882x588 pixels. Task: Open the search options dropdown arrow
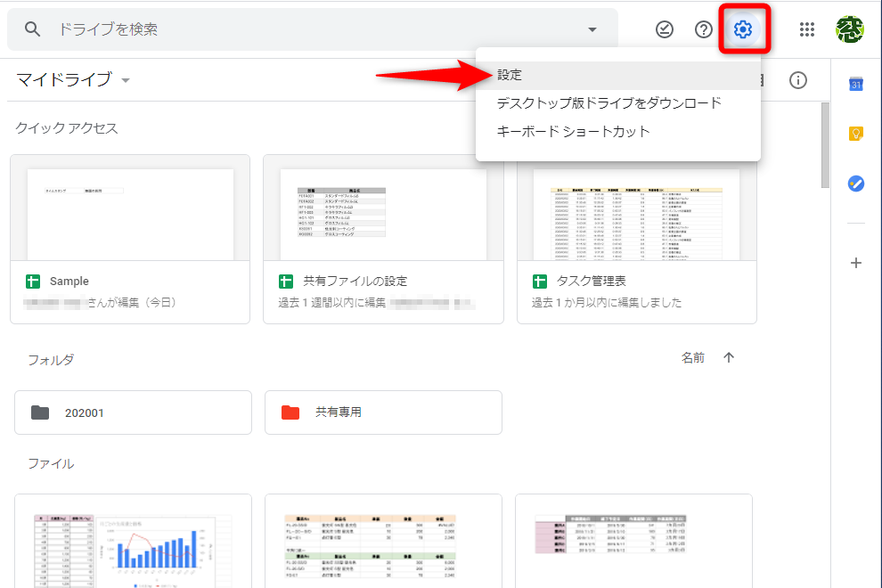tap(592, 29)
